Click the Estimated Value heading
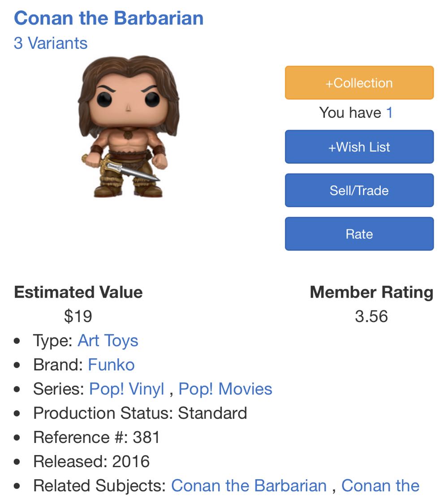Viewport: 448px width, 499px height. click(78, 293)
